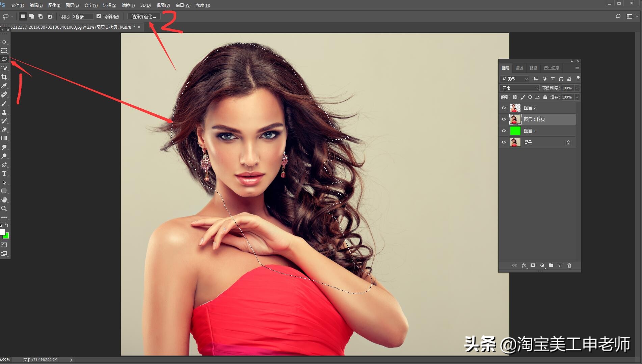This screenshot has height=364, width=642.
Task: Switch to the 通道 tab
Action: pos(519,68)
